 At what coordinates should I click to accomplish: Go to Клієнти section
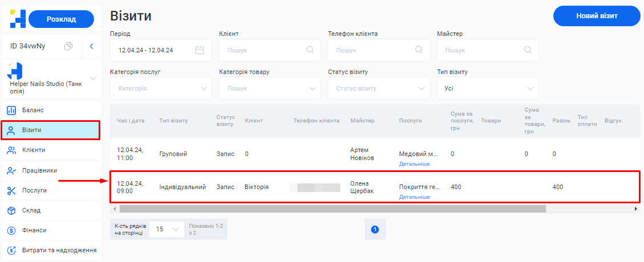tap(34, 150)
